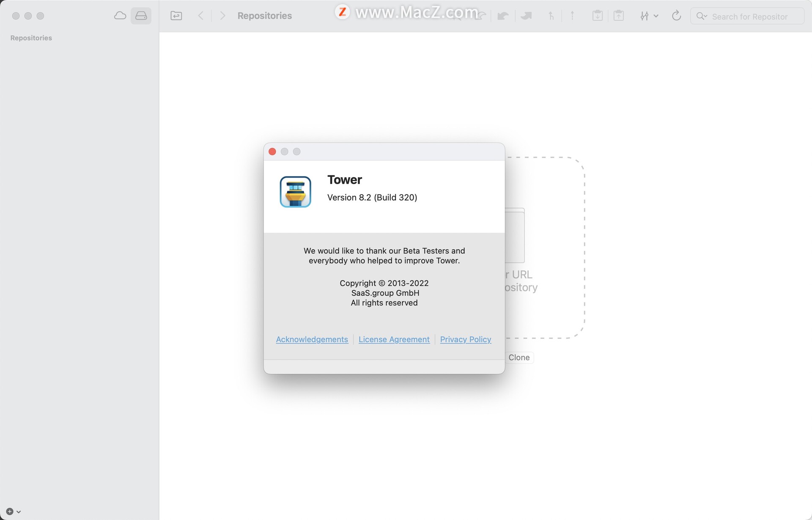Click the Apply Stash toolbar icon
Screen dimensions: 812x520
click(619, 16)
